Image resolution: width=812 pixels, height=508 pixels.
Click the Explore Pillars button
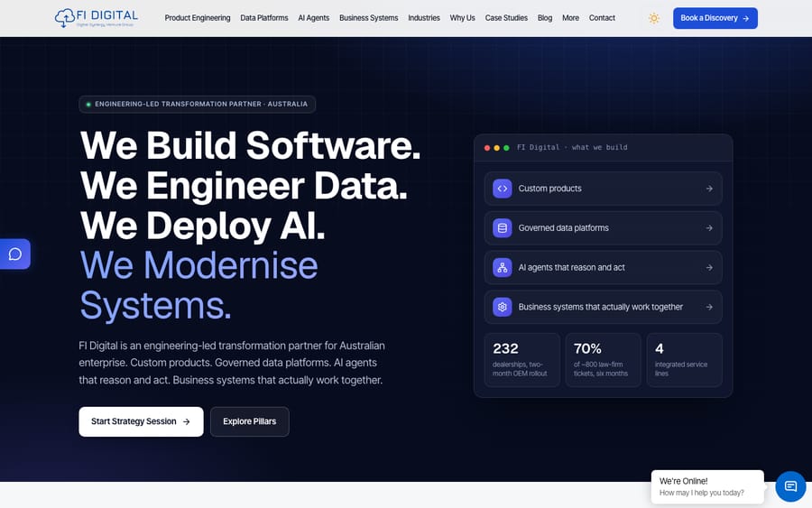(x=250, y=421)
